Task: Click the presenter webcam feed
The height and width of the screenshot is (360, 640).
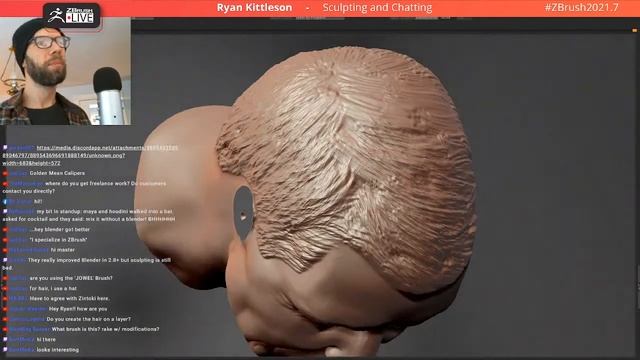Action: click(65, 71)
